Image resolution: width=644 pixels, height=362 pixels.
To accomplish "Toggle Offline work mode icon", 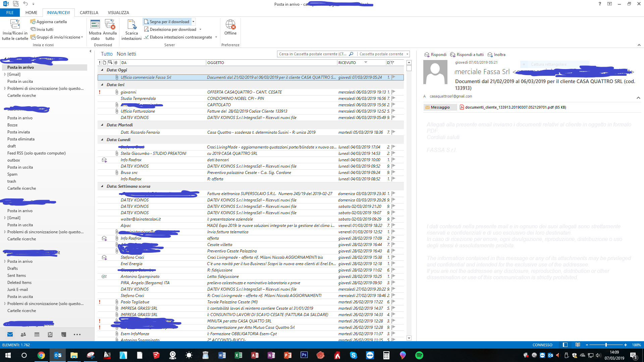I will [230, 24].
